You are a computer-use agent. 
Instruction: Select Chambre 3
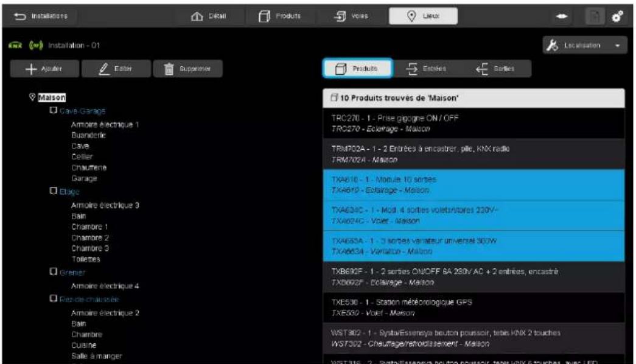coord(89,248)
